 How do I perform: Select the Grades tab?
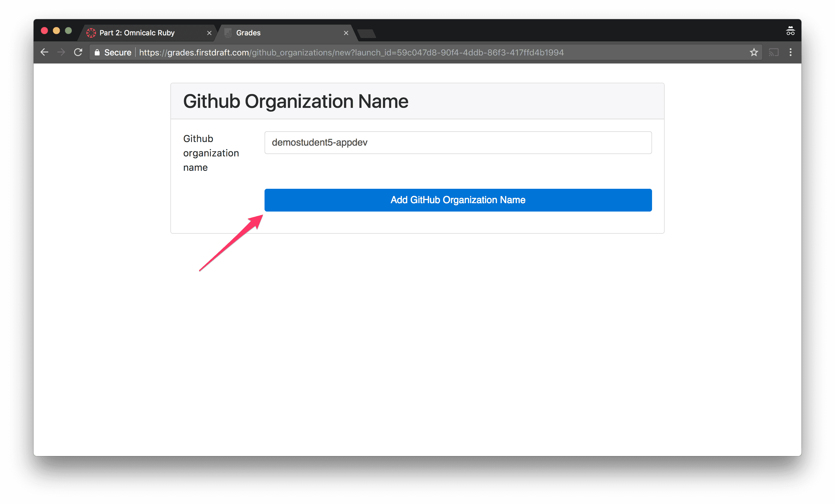coord(287,33)
